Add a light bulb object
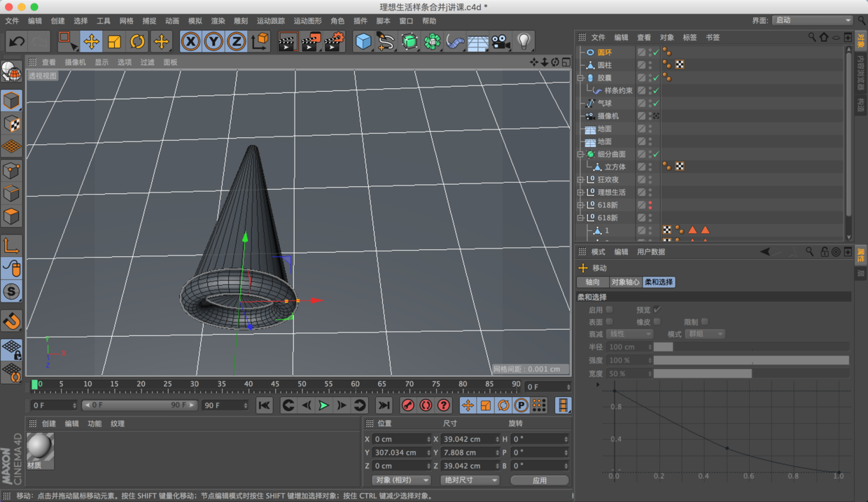 pos(524,42)
